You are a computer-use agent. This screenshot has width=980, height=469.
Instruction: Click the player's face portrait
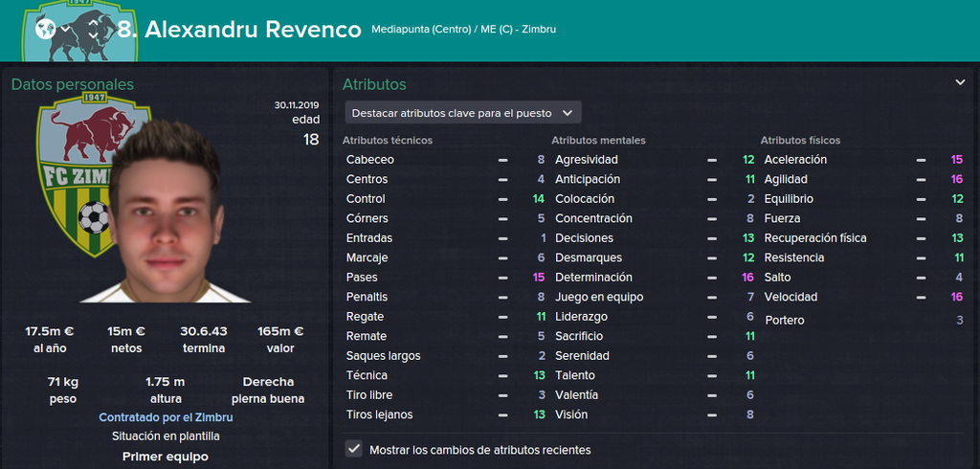click(x=166, y=212)
